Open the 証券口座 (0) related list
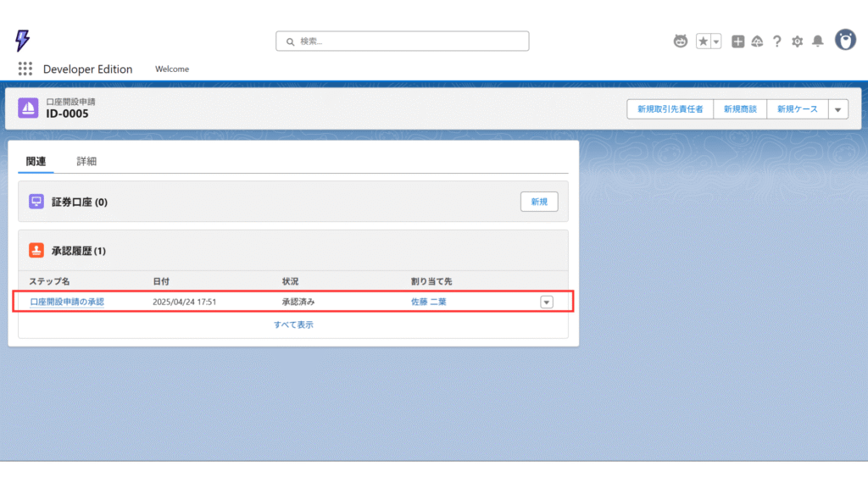The width and height of the screenshot is (868, 488). point(80,202)
